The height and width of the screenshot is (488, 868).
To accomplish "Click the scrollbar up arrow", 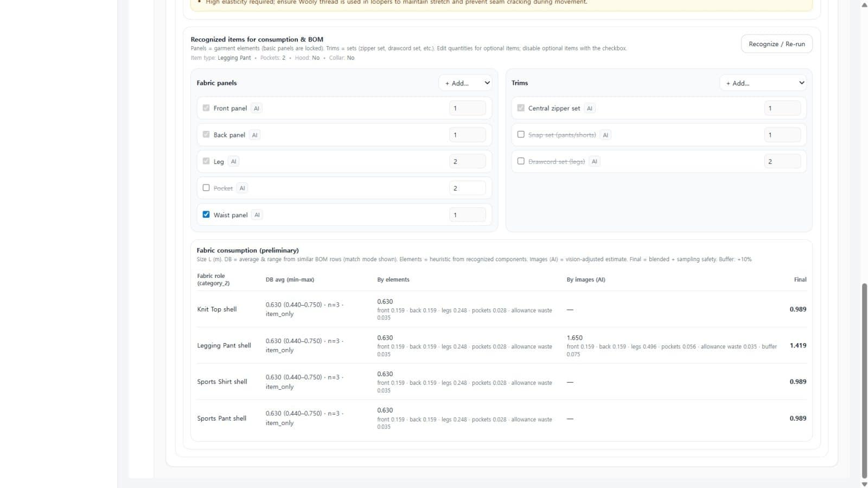I will coord(864,4).
